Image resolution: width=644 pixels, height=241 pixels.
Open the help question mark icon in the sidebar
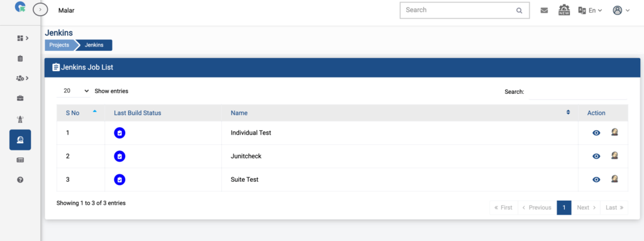pyautogui.click(x=20, y=180)
